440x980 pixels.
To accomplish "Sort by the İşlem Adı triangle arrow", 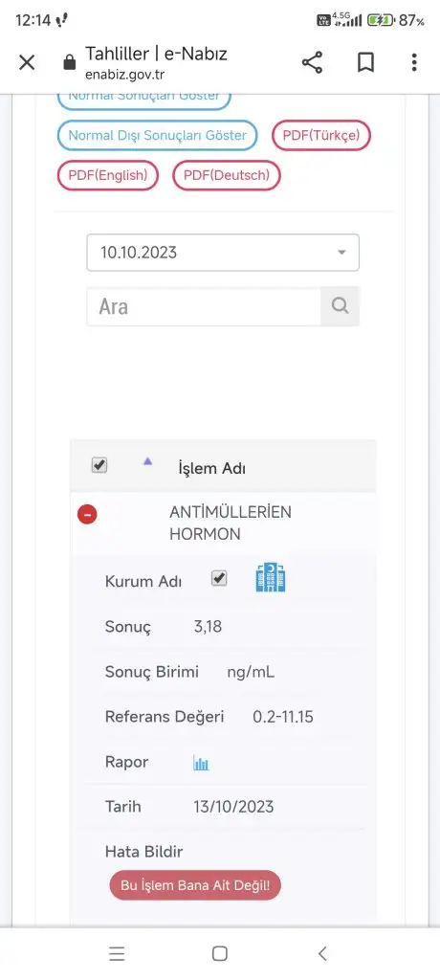I will click(147, 461).
